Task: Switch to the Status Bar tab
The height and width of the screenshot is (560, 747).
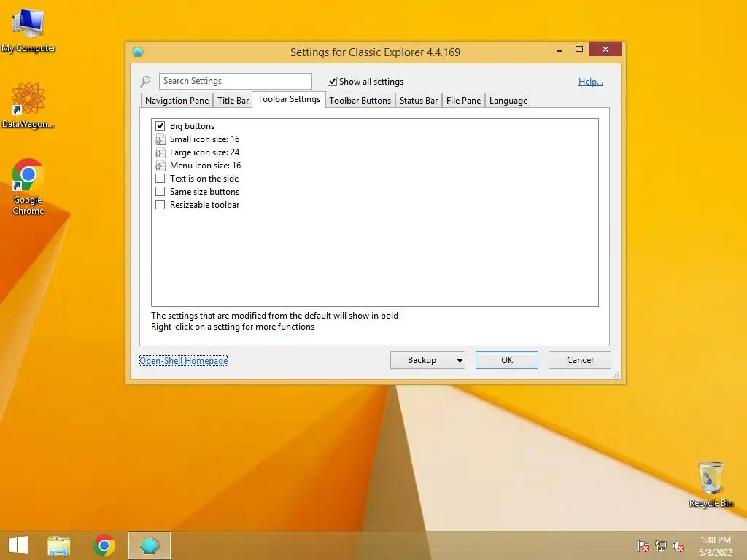Action: [418, 101]
